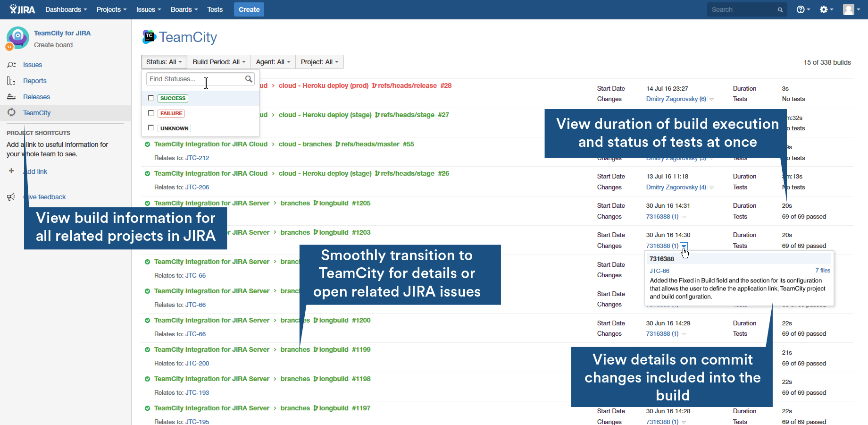Viewport: 868px width, 425px height.
Task: Click success status icon for build #1198
Action: (147, 379)
